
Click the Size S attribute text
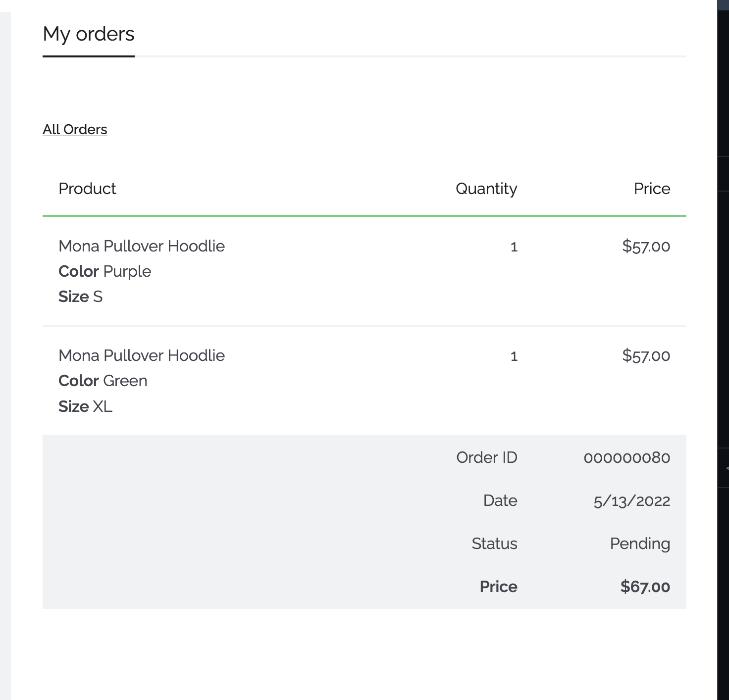(80, 297)
